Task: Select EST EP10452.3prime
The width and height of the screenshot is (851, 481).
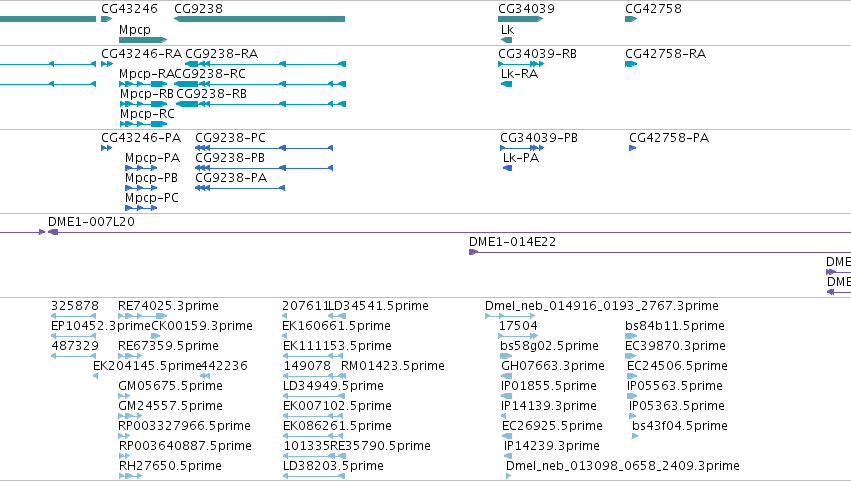Action: coord(100,326)
